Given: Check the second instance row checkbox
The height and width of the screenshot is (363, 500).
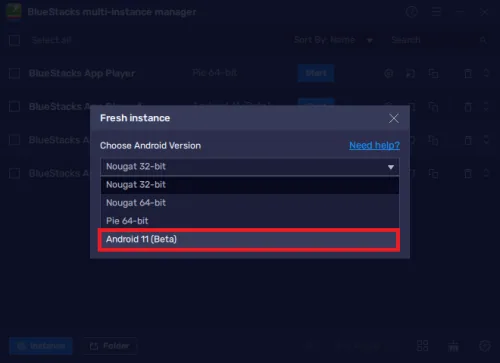Looking at the screenshot, I should (x=14, y=107).
